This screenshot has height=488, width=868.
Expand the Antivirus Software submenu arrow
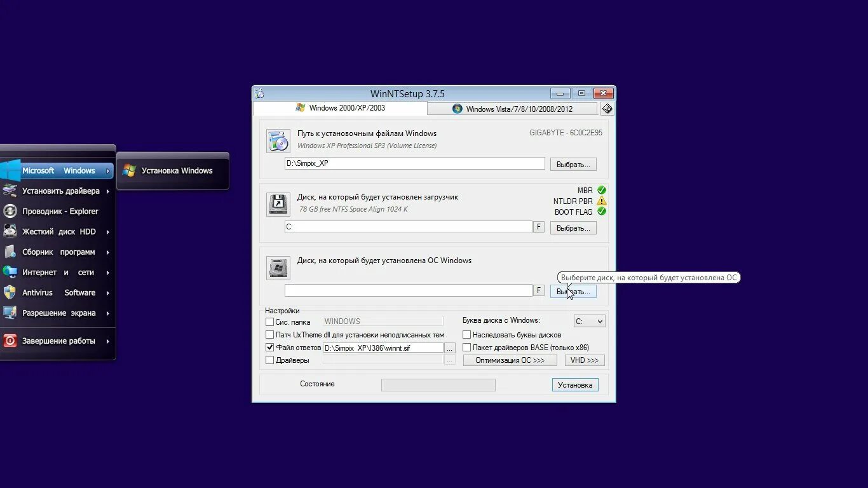[x=108, y=293]
